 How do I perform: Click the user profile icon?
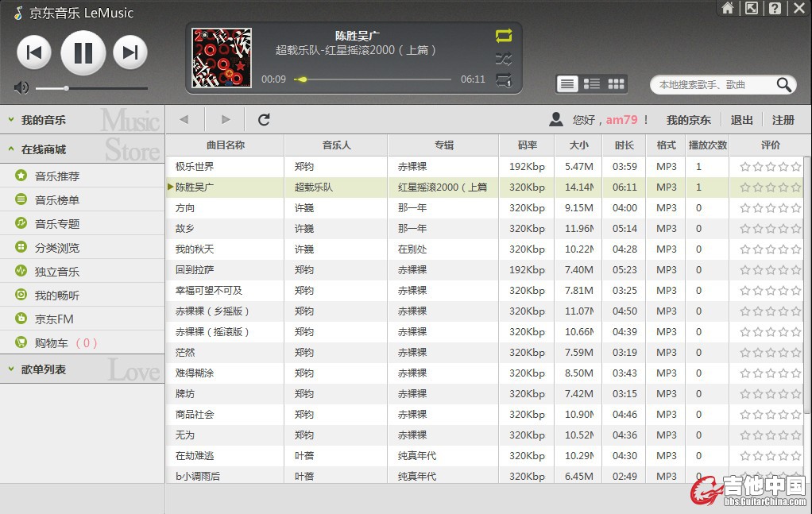coord(555,120)
